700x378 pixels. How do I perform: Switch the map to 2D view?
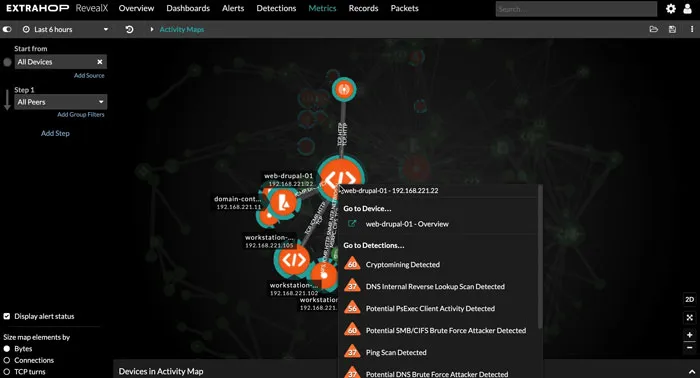689,299
